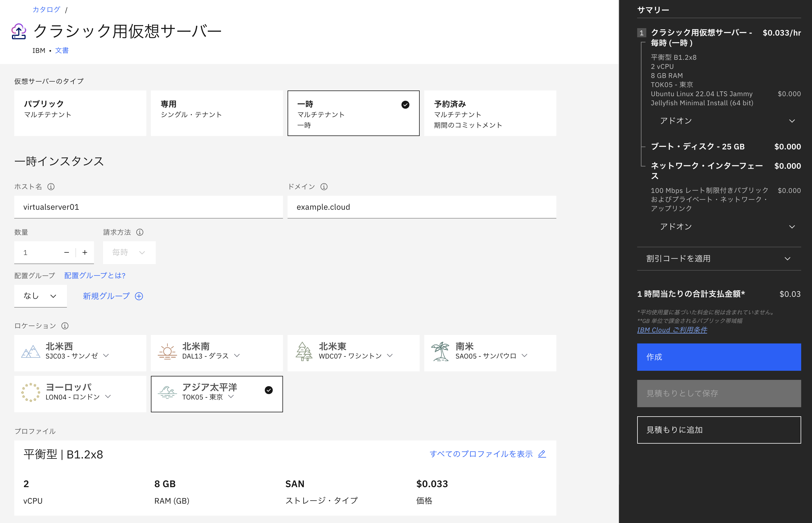Screen dimensions: 812x523
Task: Click the mountain icon for 北米西 region
Action: click(x=30, y=351)
